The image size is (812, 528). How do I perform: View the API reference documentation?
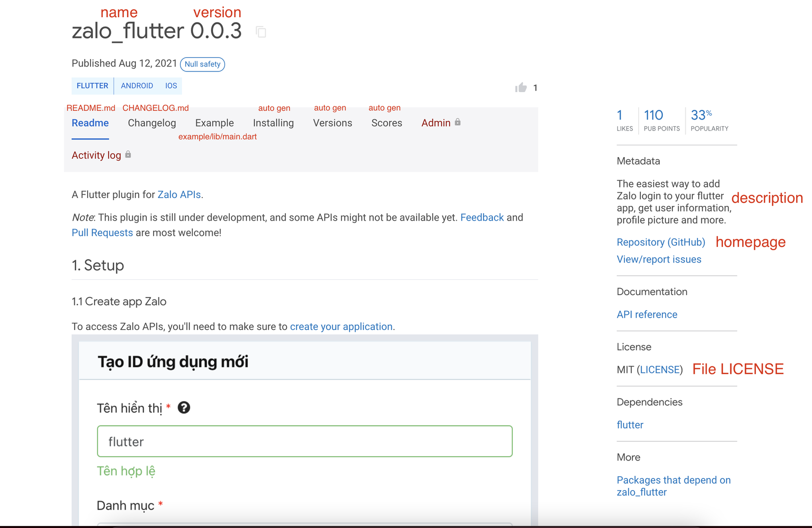(647, 314)
